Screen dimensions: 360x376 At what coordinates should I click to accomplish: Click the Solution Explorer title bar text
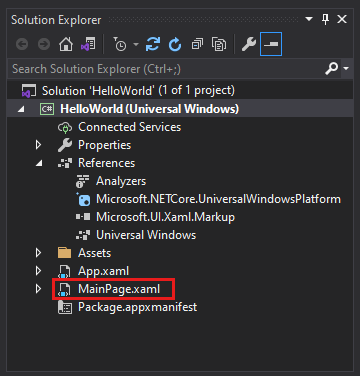click(x=56, y=20)
